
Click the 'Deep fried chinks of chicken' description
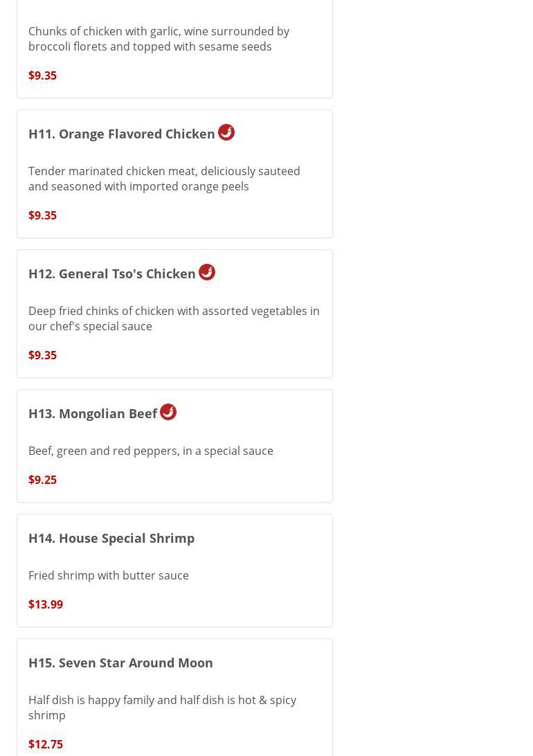tap(174, 318)
